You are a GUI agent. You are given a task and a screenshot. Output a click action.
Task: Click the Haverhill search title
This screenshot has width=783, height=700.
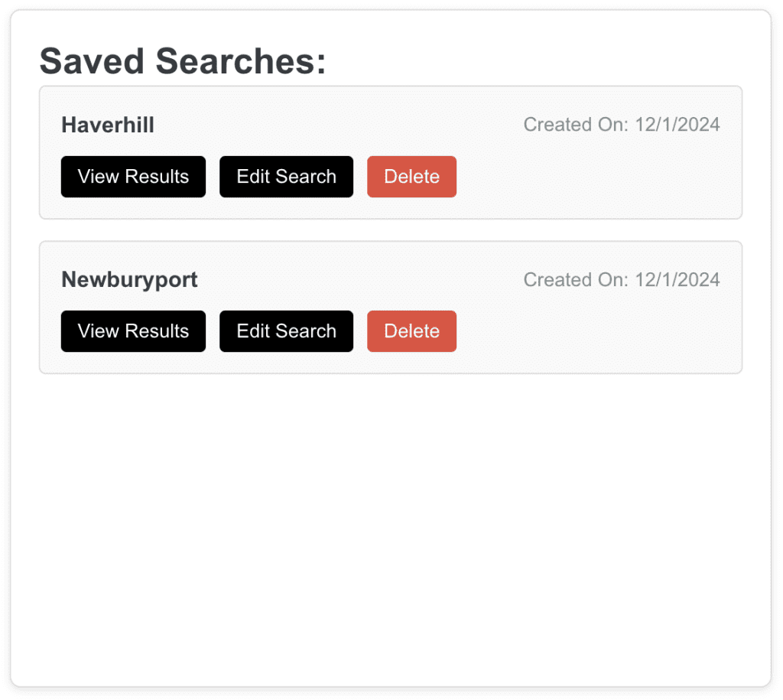point(108,125)
